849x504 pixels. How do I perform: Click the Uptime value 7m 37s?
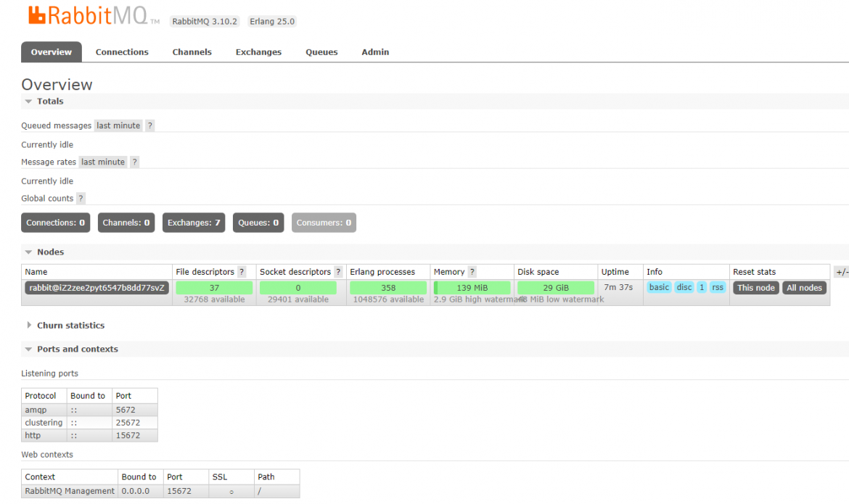pyautogui.click(x=618, y=287)
